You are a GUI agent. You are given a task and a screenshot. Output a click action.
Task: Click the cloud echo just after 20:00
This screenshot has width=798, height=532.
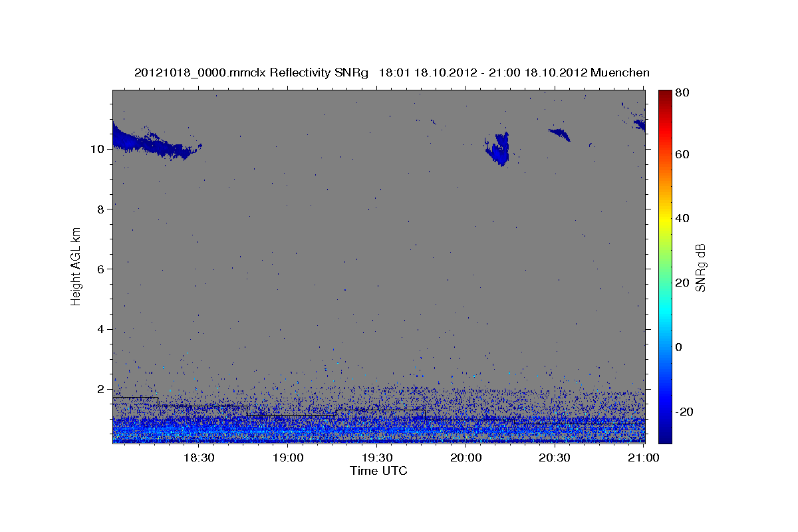(498, 150)
